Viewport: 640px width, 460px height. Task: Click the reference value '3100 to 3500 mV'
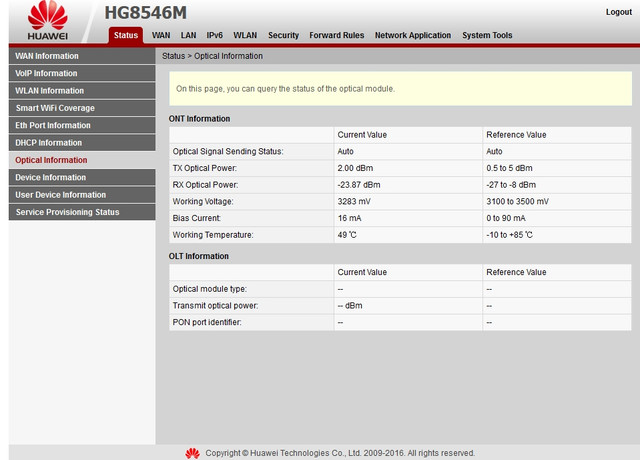(x=518, y=202)
